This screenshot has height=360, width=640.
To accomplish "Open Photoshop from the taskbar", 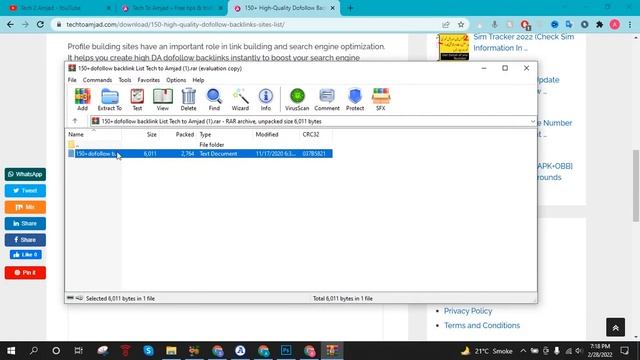I will point(286,351).
